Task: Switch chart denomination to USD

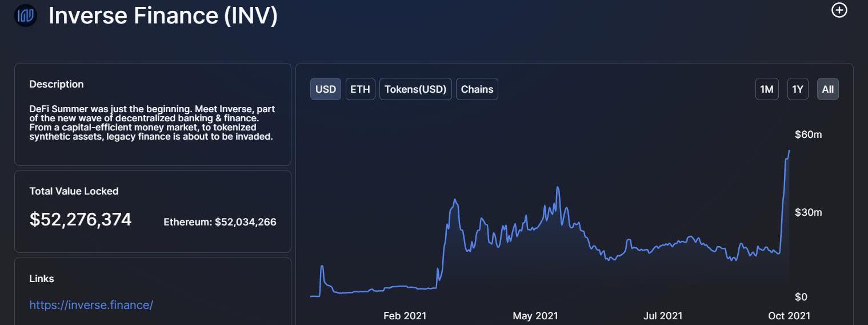Action: (x=326, y=89)
